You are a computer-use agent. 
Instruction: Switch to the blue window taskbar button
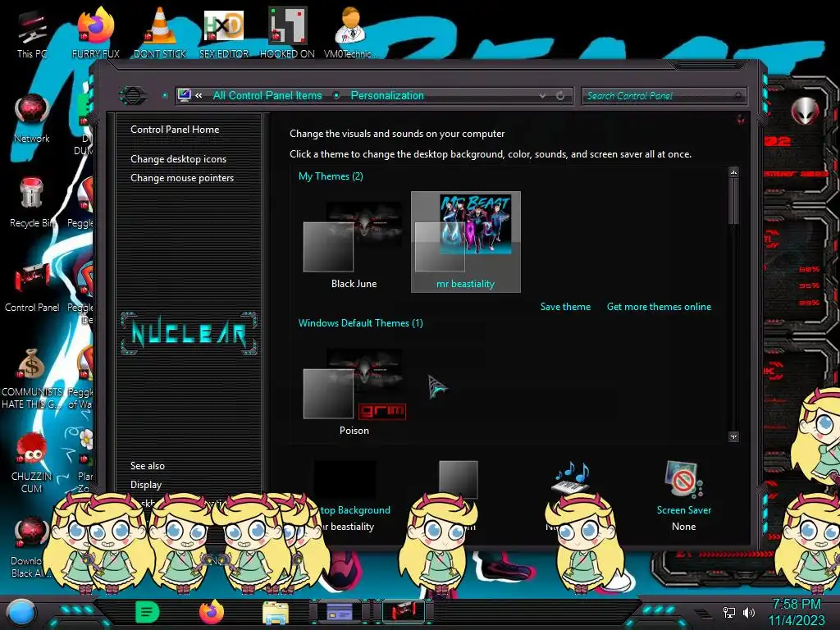coord(340,612)
